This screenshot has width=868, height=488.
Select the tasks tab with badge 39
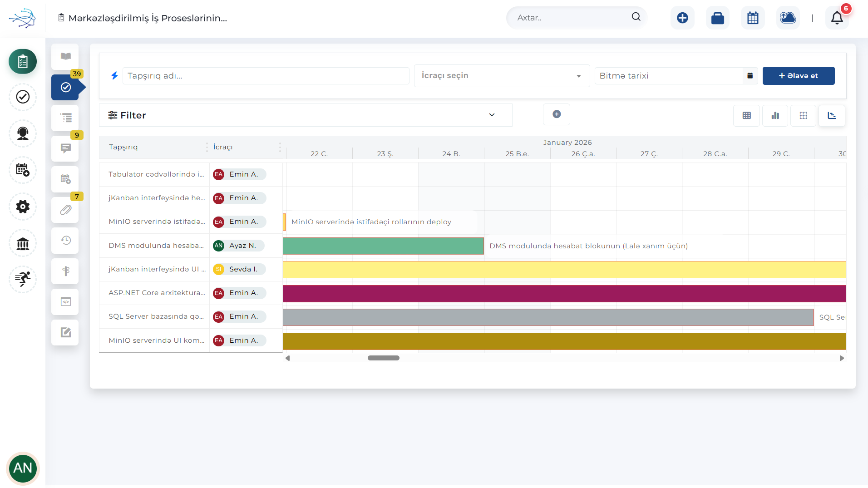point(65,87)
